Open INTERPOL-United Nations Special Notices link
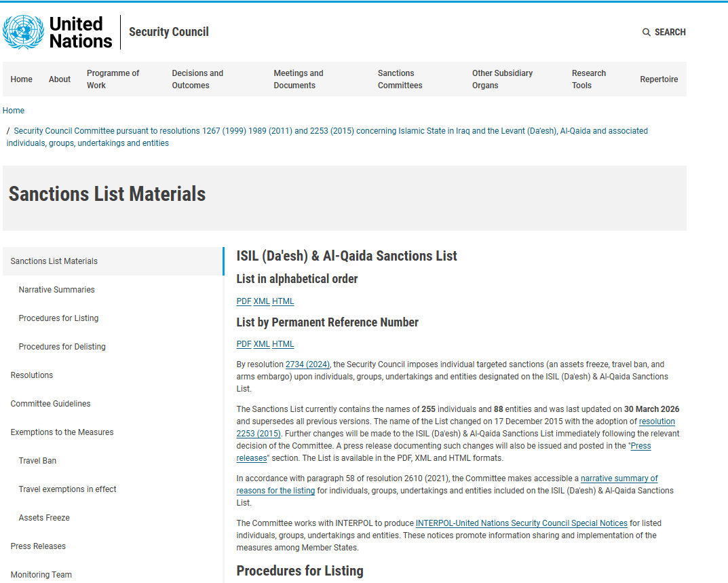Screen dimensions: 728x583 [x=521, y=523]
